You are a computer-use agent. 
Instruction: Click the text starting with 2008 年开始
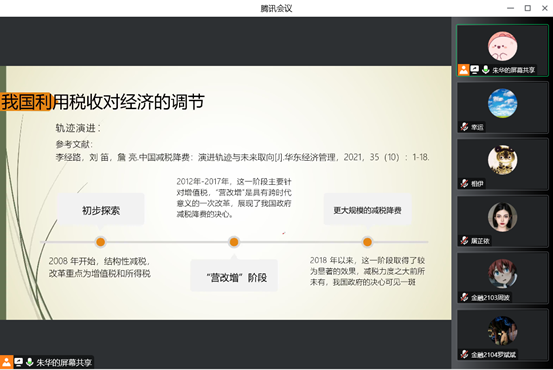pos(100,267)
